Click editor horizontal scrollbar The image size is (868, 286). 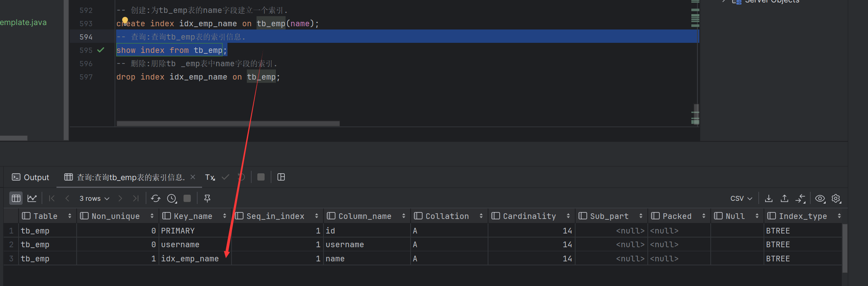pos(228,124)
